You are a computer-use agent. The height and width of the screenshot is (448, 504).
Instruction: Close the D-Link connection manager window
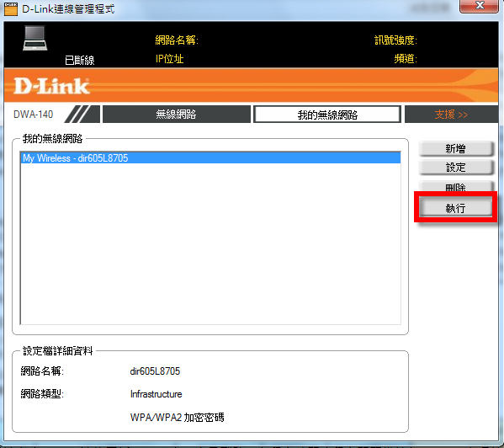coord(480,5)
